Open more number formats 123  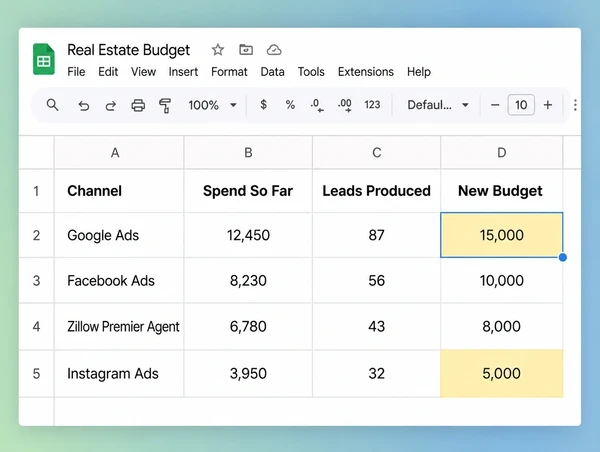(372, 105)
